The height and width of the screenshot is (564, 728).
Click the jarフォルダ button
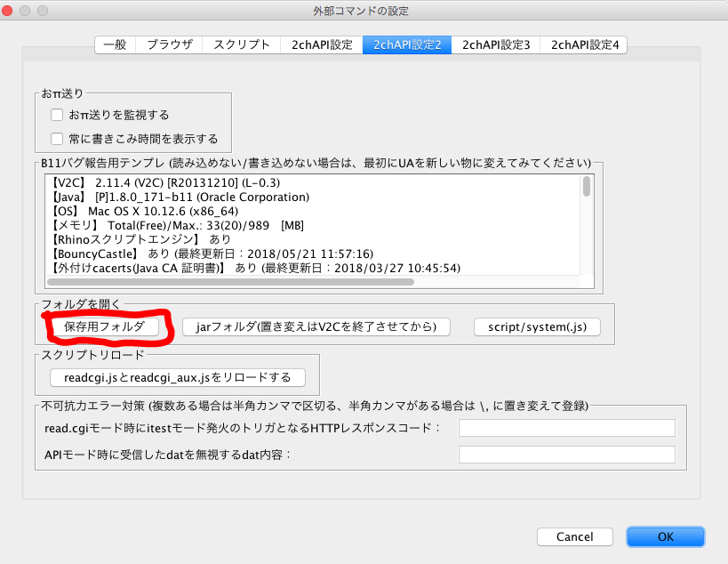point(316,326)
